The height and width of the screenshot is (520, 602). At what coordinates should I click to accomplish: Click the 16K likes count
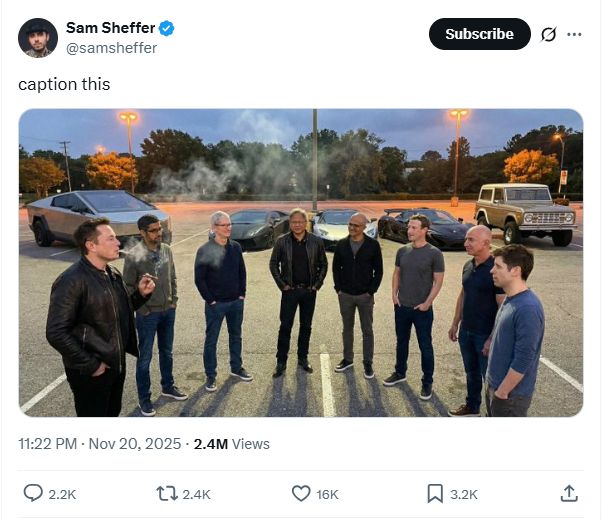coord(328,494)
